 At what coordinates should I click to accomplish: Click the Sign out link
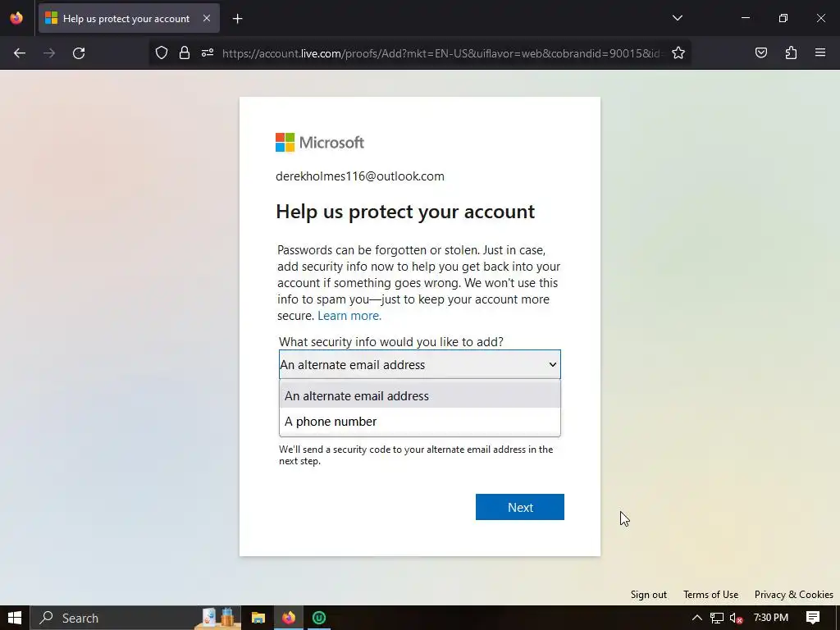point(648,595)
